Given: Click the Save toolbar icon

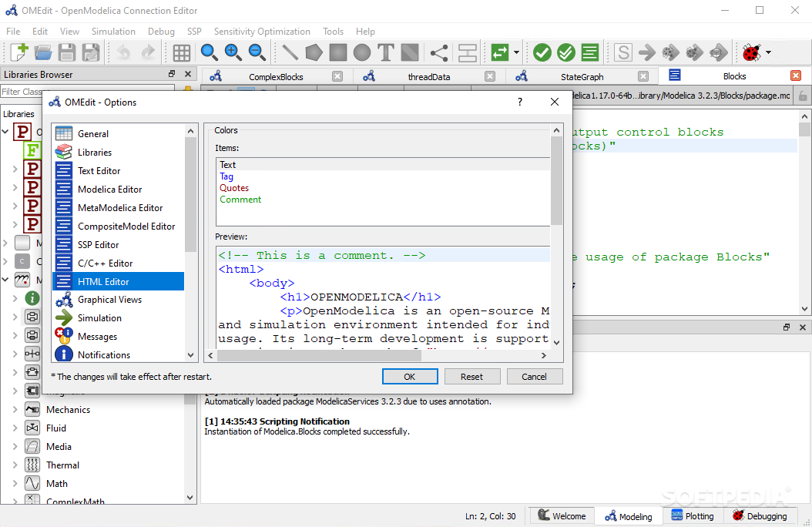Looking at the screenshot, I should click(x=67, y=52).
